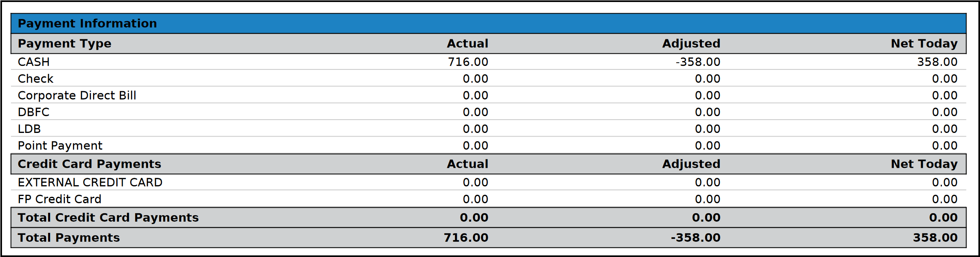Click the CASH payment type row label
Screen dimensions: 980x257
[34, 62]
